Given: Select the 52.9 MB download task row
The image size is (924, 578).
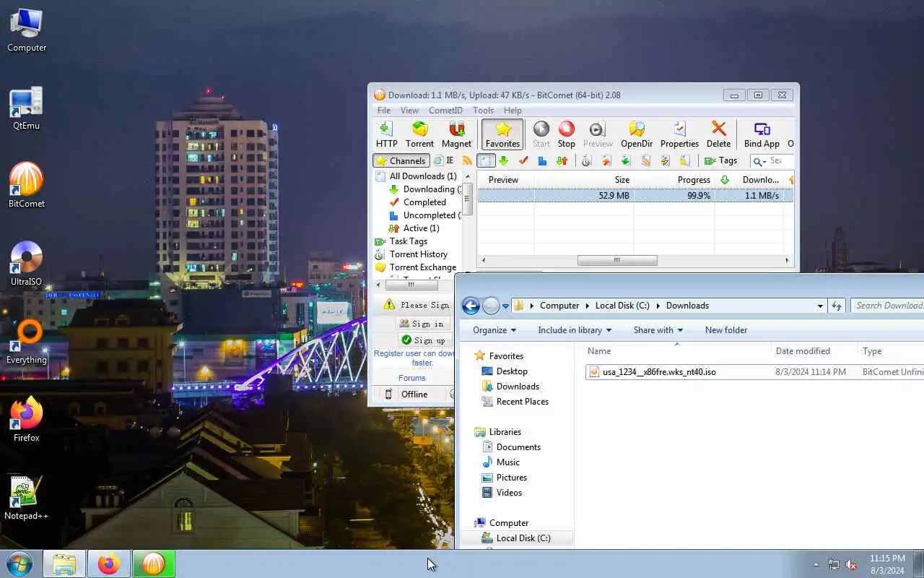Looking at the screenshot, I should 635,196.
